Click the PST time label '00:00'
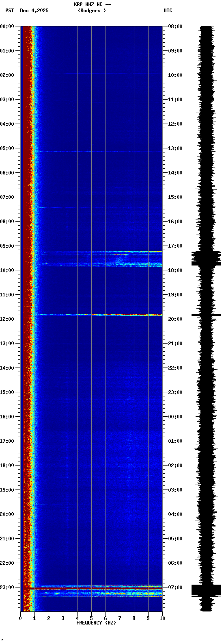Image resolution: width=224 pixels, height=644 pixels. tap(7, 26)
